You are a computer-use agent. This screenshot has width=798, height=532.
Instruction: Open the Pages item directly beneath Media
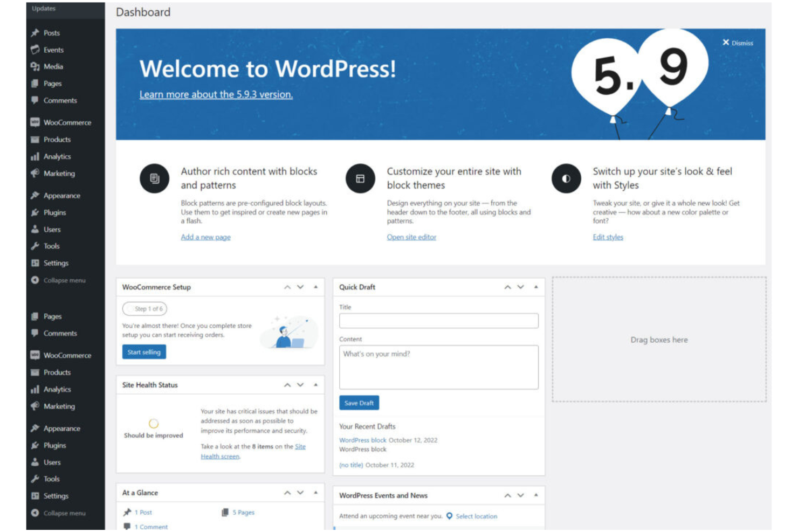(52, 84)
